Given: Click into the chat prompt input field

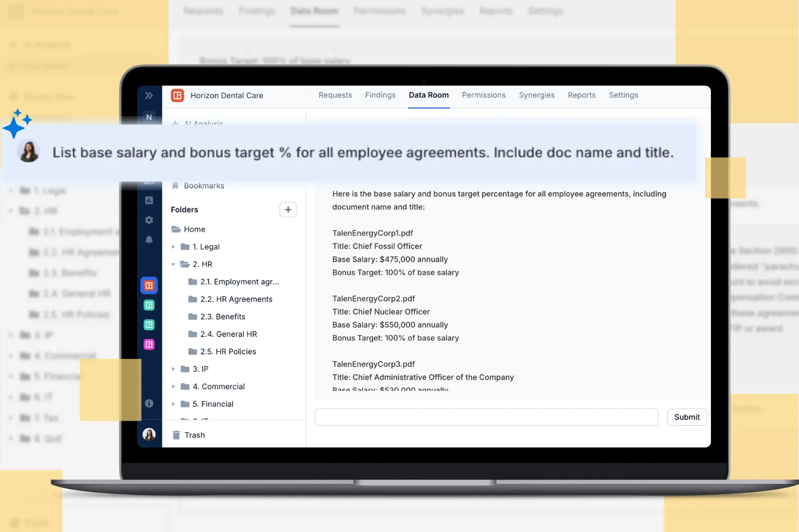Looking at the screenshot, I should point(487,417).
